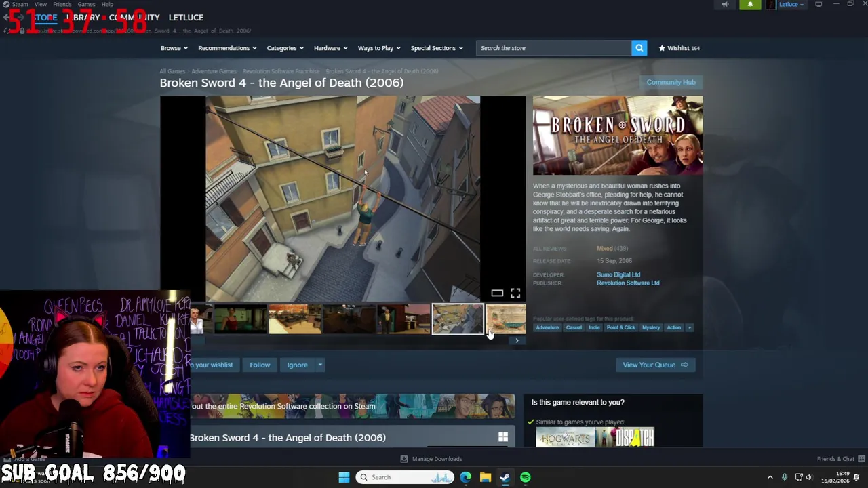This screenshot has height=488, width=868.
Task: Click Adventure Games breadcrumb link
Action: (x=214, y=71)
